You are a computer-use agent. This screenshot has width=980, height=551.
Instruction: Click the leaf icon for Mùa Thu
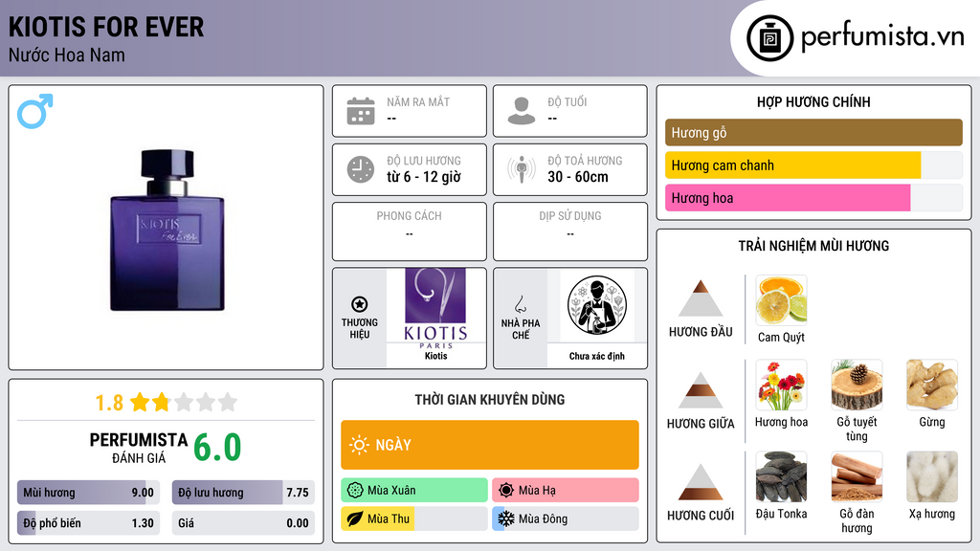click(355, 519)
